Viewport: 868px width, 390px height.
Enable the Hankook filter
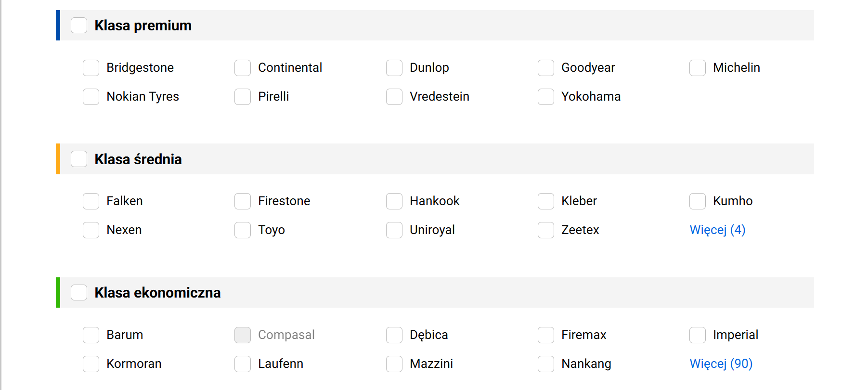[394, 201]
